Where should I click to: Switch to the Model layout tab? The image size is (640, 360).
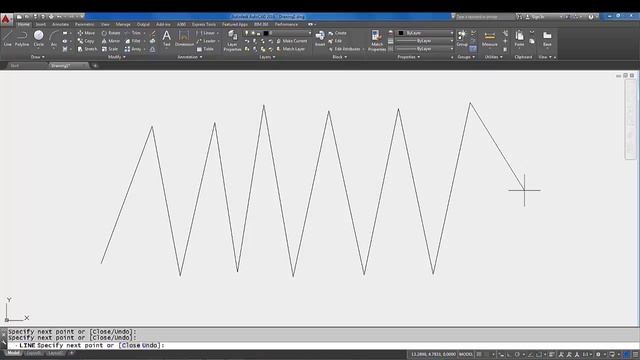pyautogui.click(x=13, y=353)
